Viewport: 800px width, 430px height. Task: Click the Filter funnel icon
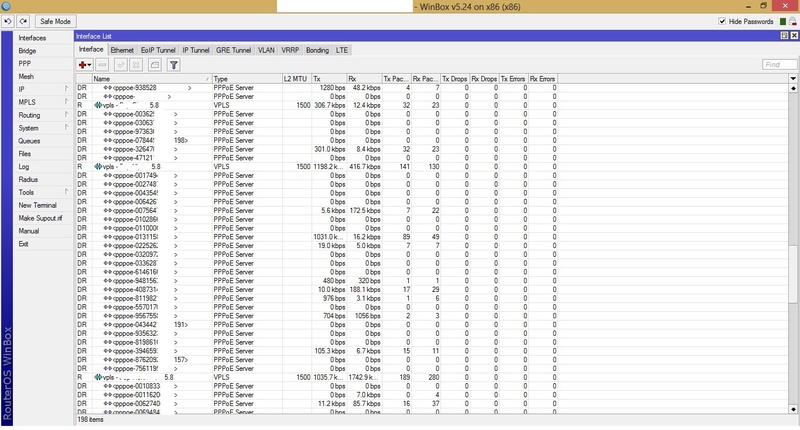[x=173, y=65]
